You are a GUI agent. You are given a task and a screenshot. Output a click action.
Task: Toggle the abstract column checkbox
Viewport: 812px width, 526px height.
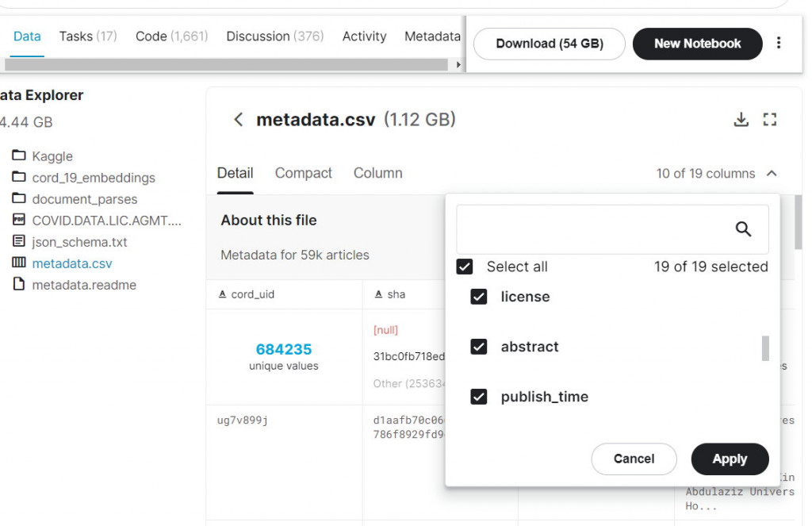pyautogui.click(x=479, y=347)
